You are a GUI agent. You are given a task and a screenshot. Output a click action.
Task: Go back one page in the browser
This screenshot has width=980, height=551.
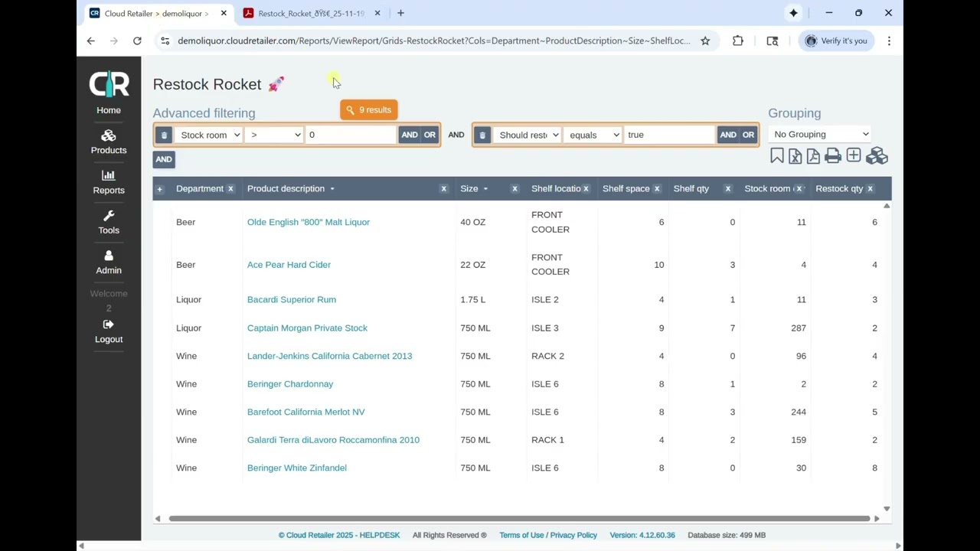(91, 41)
